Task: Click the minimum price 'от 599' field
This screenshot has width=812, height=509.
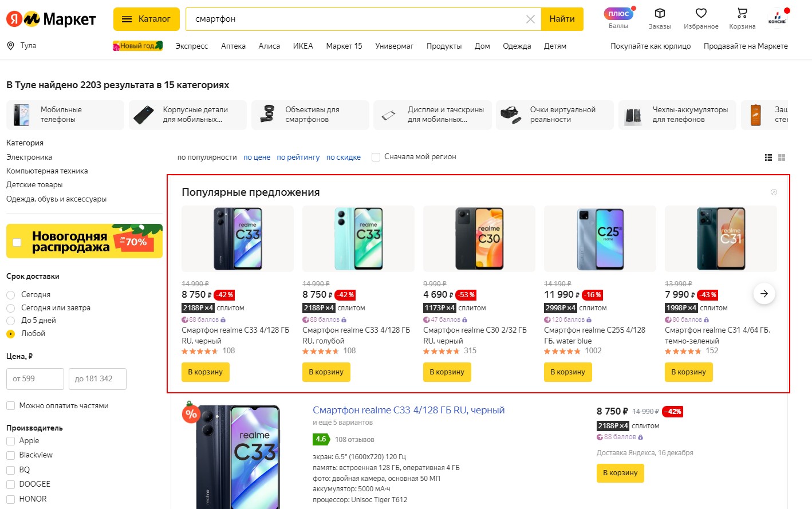Action: point(35,379)
